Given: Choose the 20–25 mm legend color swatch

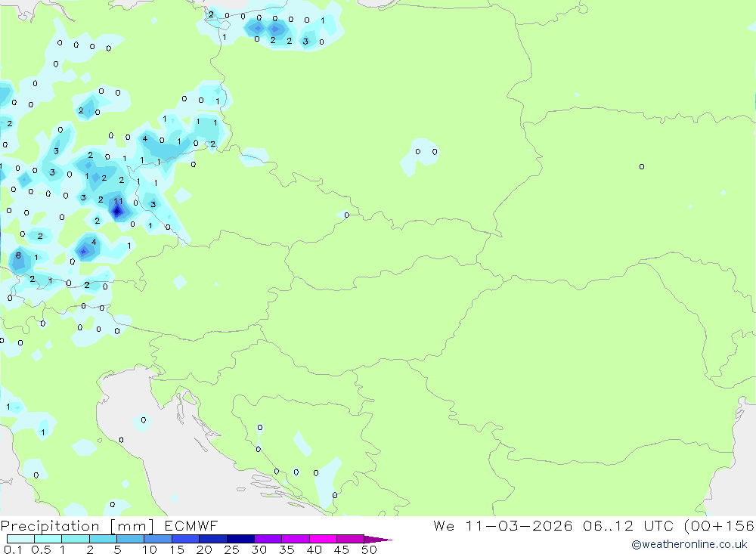Looking at the screenshot, I should (x=212, y=539).
